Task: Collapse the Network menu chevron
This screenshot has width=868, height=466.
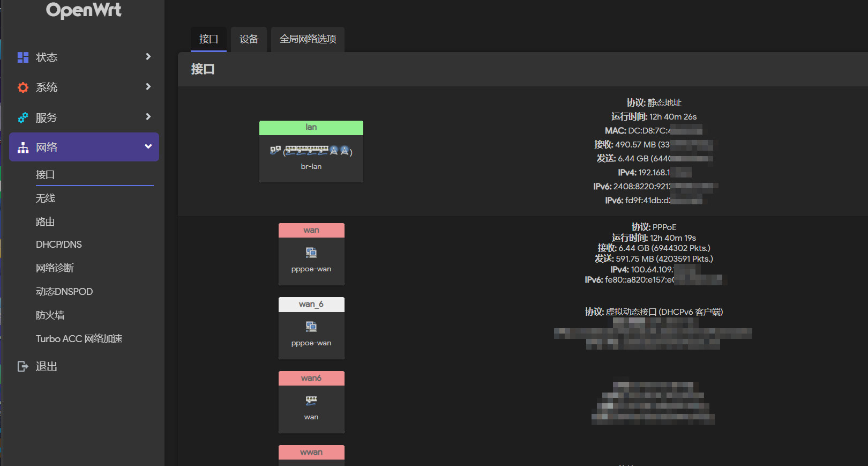Action: pos(148,147)
